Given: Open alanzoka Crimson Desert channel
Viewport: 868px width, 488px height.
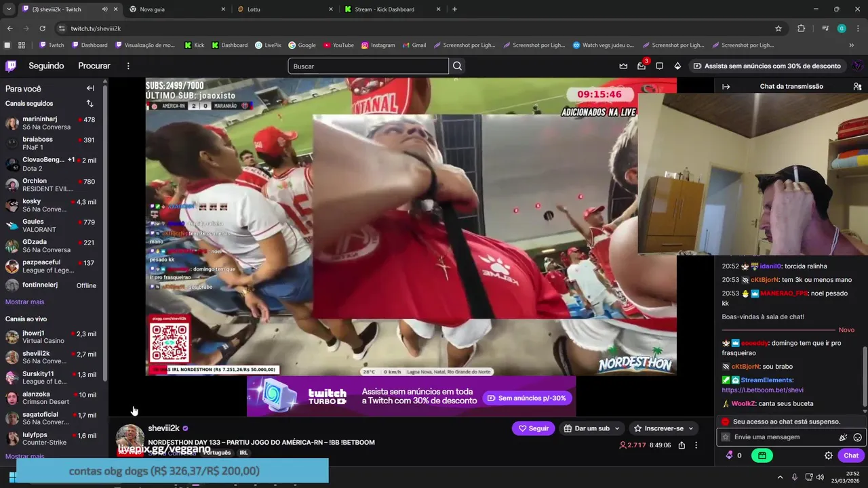Looking at the screenshot, I should 52,398.
